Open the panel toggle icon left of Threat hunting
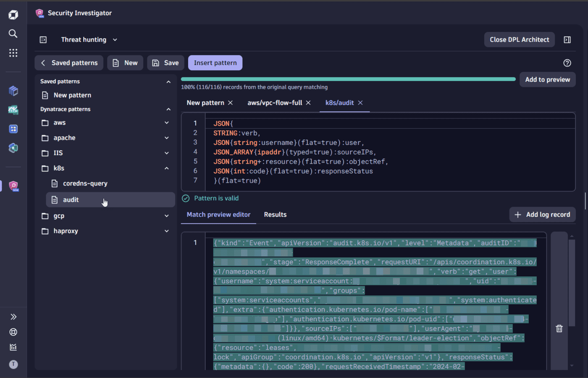 [43, 39]
